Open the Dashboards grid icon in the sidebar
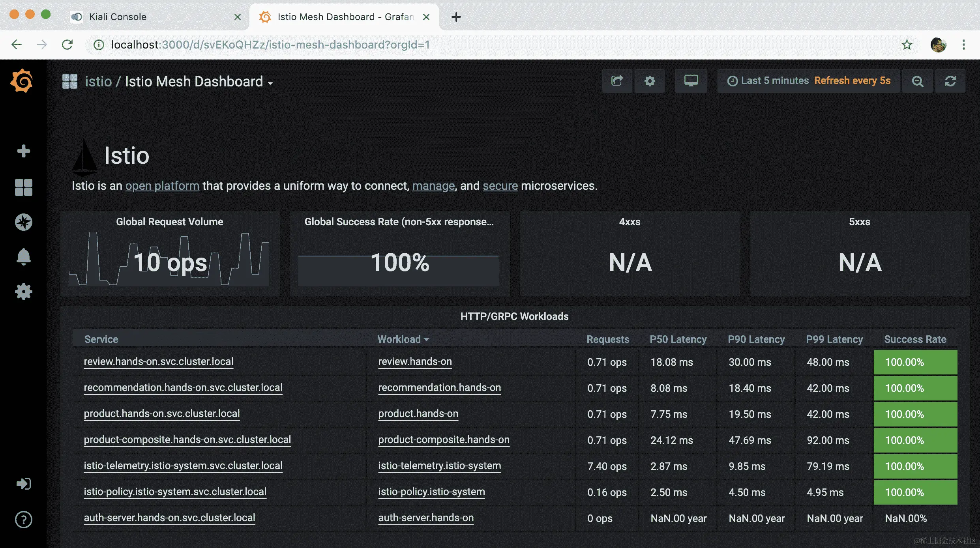 click(x=23, y=187)
